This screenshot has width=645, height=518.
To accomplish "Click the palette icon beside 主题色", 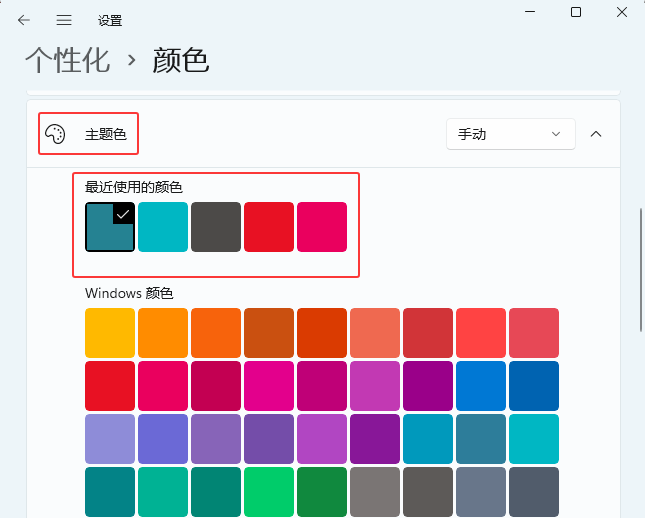I will 56,134.
